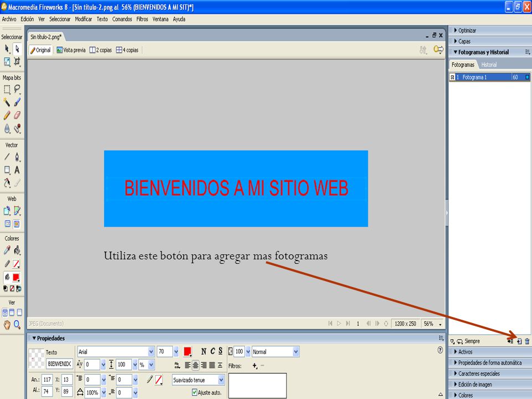Set right text alignment
This screenshot has width=532, height=399.
pyautogui.click(x=204, y=365)
